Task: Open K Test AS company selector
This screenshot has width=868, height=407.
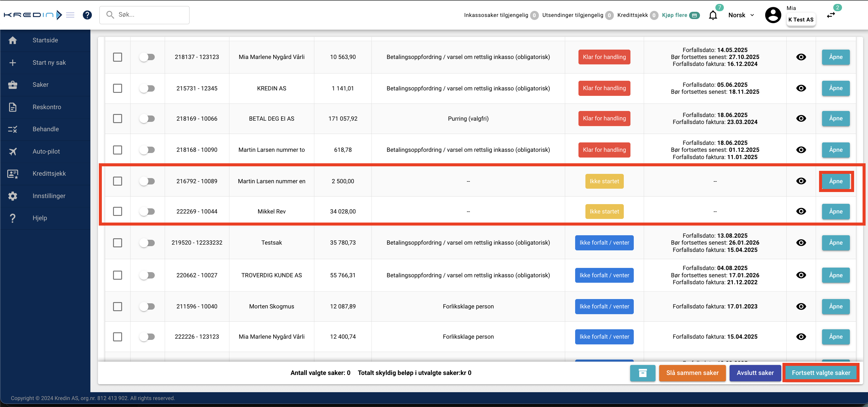Action: click(801, 20)
